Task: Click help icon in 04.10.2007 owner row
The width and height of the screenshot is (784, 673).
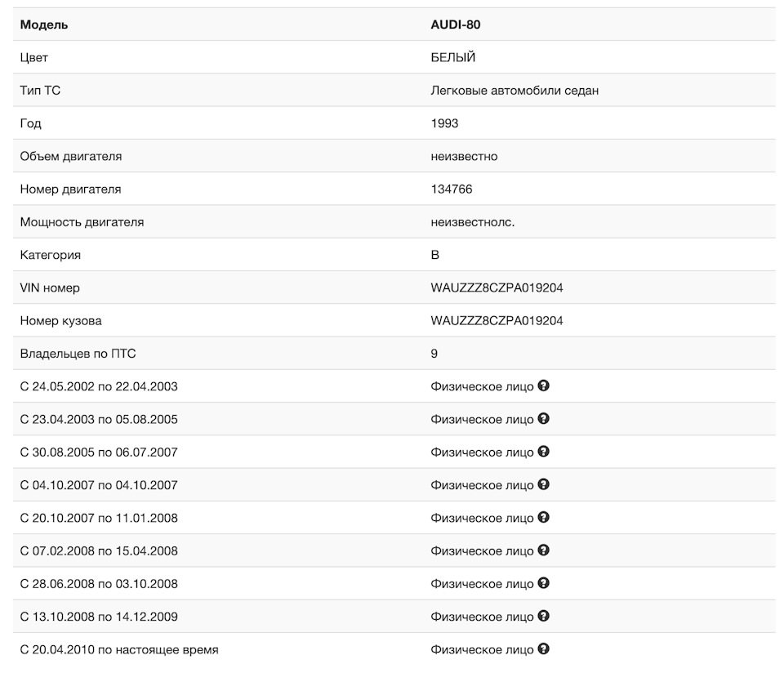Action: coord(544,484)
